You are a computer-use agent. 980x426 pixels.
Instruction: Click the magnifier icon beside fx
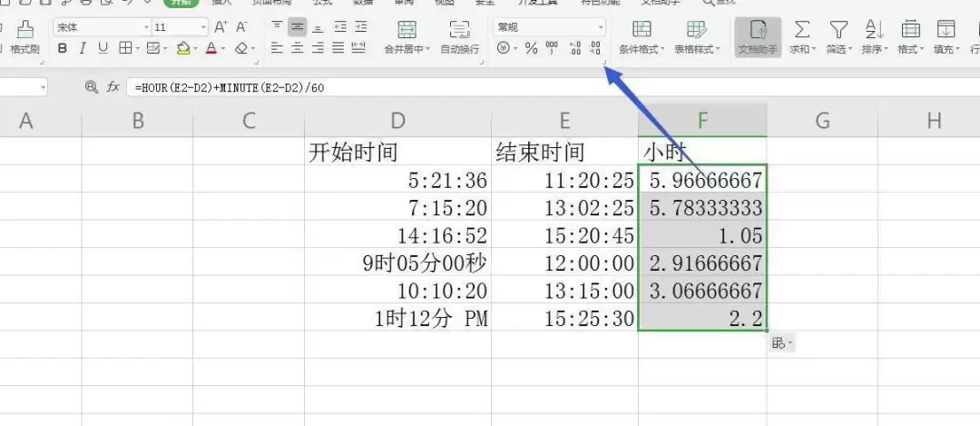pos(92,87)
